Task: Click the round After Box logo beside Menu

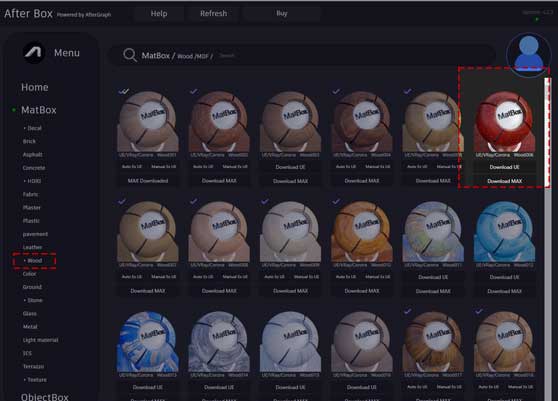Action: click(x=33, y=53)
